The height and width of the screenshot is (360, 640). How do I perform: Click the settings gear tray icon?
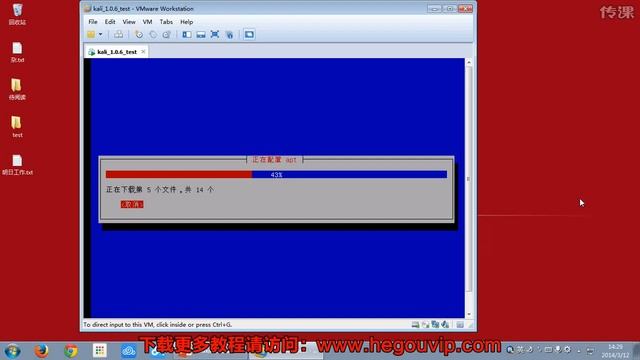click(x=567, y=349)
